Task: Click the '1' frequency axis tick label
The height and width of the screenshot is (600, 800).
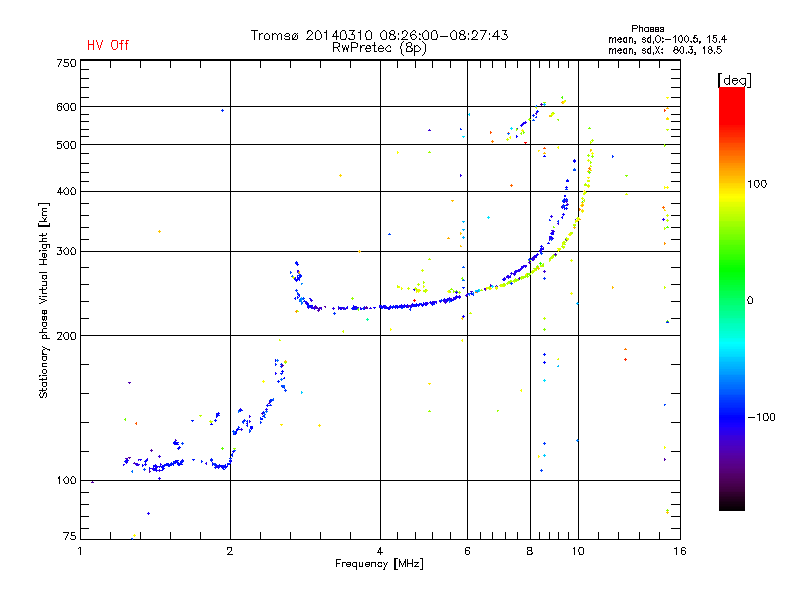Action: coord(80,551)
